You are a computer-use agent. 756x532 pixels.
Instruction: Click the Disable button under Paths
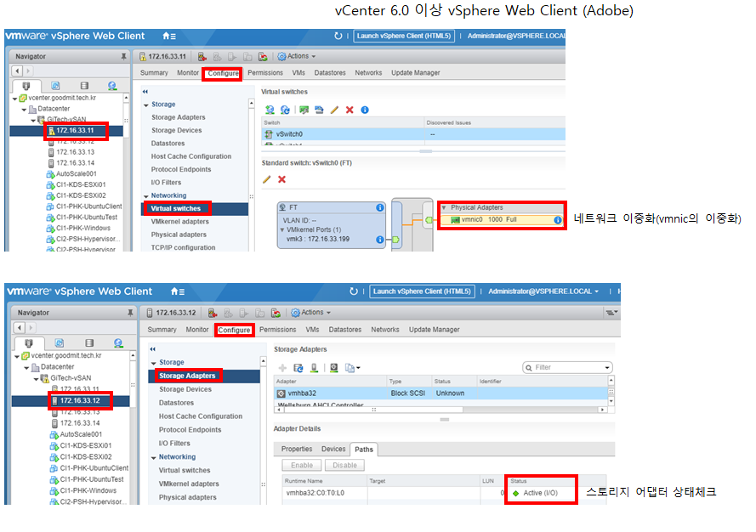click(x=344, y=466)
